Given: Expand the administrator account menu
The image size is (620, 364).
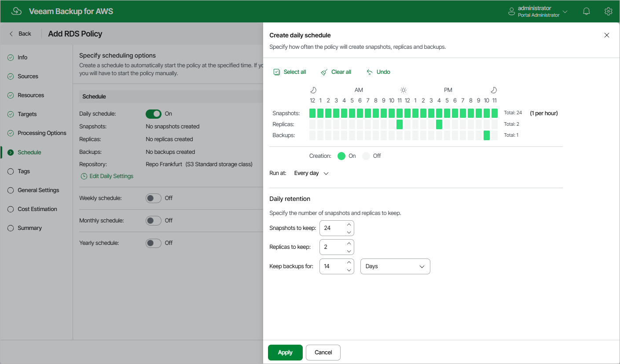Looking at the screenshot, I should pyautogui.click(x=565, y=11).
